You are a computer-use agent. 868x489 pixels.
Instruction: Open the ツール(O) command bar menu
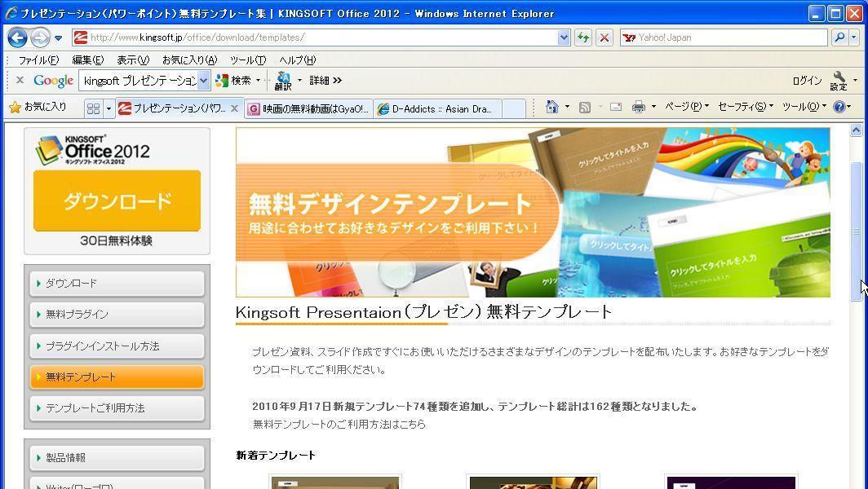click(804, 107)
